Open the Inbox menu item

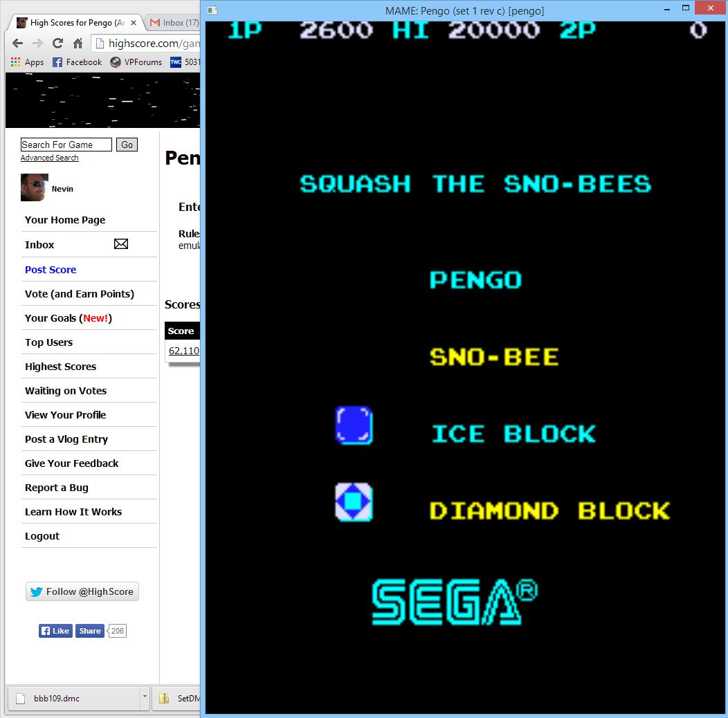click(x=39, y=245)
